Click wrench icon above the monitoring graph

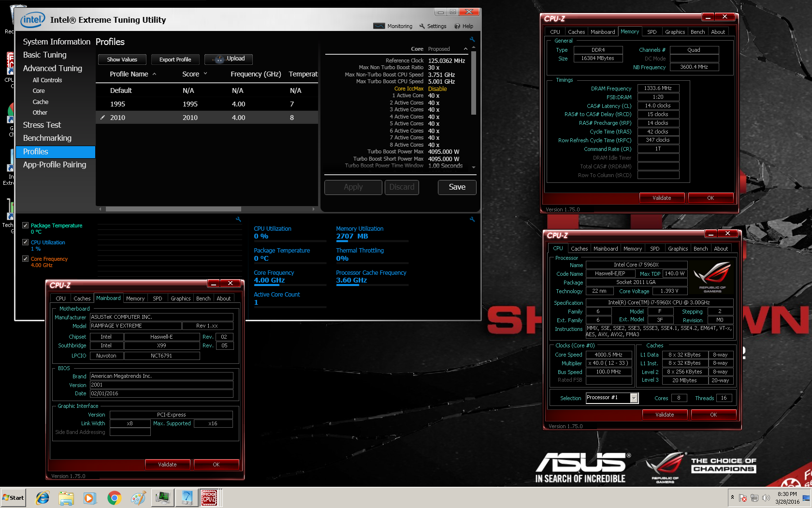(238, 219)
